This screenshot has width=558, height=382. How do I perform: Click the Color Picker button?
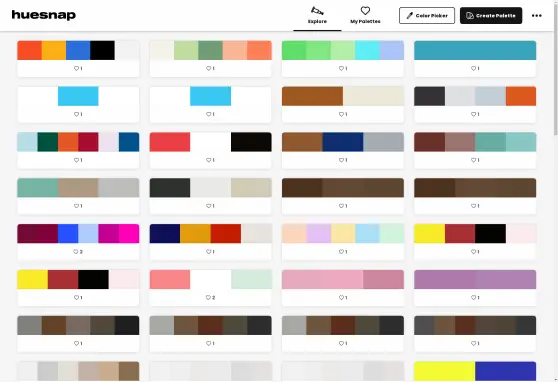coord(427,16)
